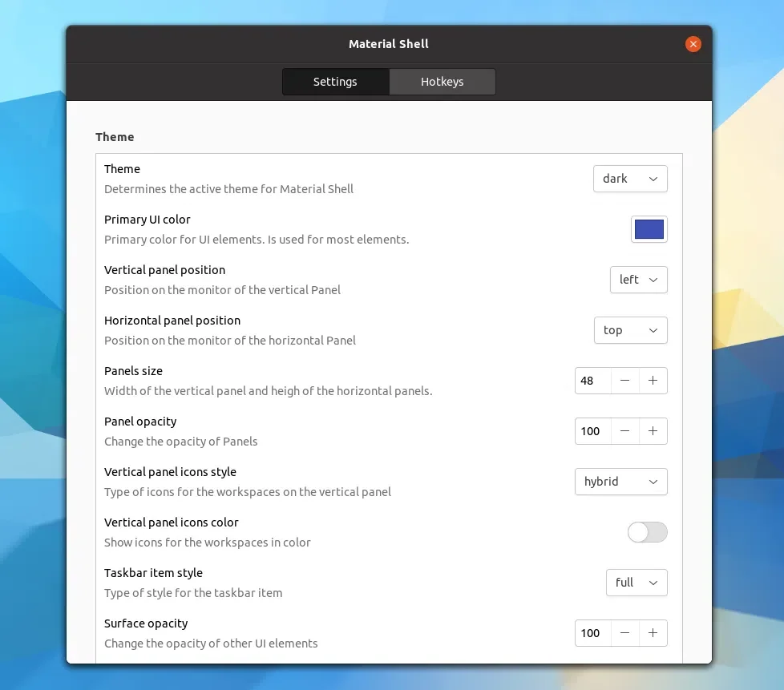Toggle Vertical panel icons color switch
784x690 pixels.
point(648,532)
